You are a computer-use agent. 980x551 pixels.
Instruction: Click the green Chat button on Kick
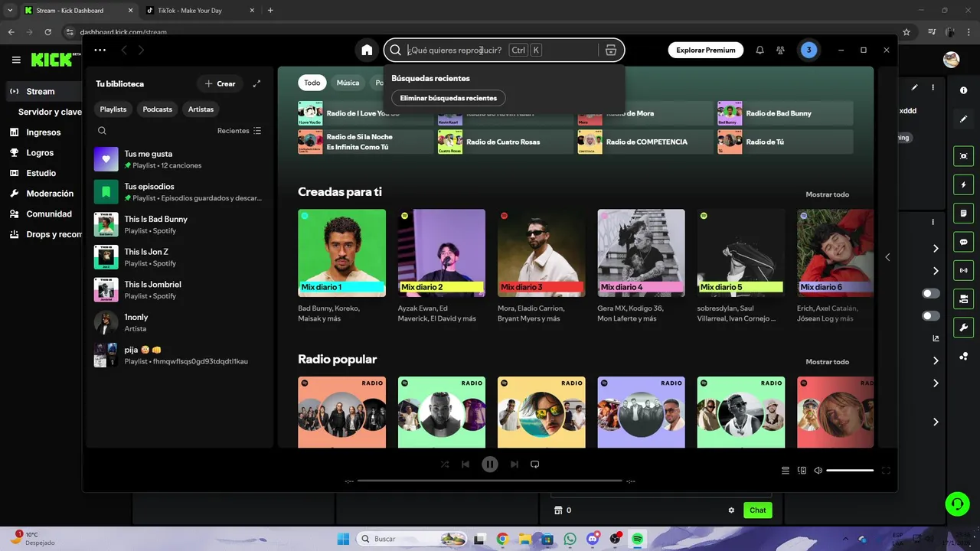[x=758, y=510]
